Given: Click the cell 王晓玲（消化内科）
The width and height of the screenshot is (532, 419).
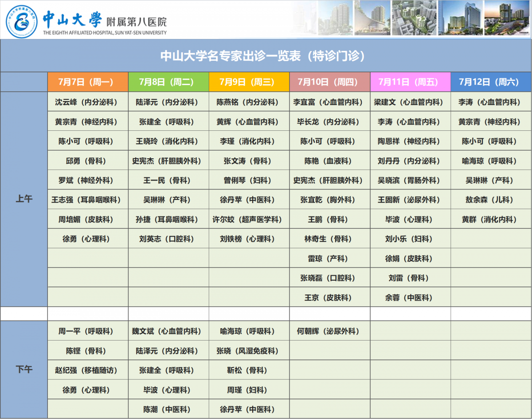Looking at the screenshot, I should (168, 141).
